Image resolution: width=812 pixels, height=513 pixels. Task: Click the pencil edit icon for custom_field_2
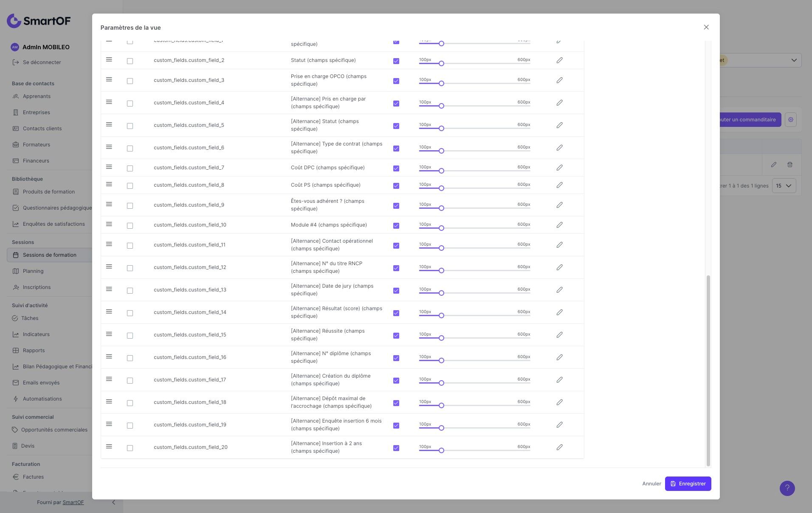pyautogui.click(x=559, y=60)
